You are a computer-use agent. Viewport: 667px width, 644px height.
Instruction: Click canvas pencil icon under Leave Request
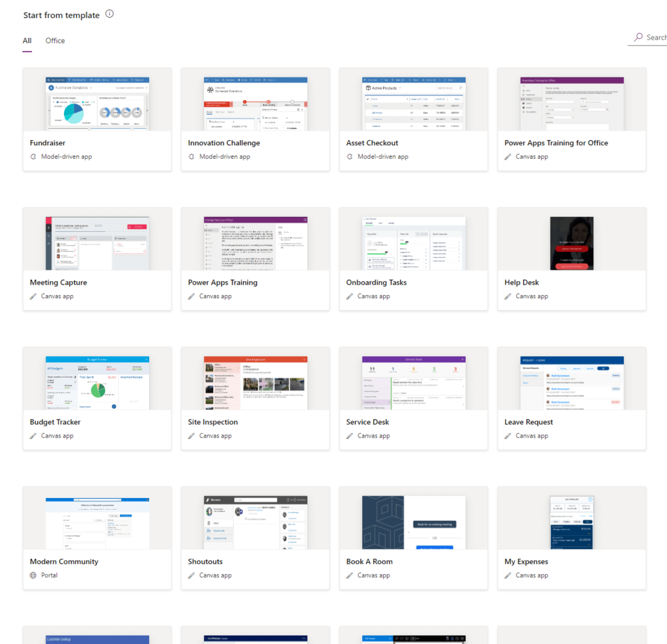pyautogui.click(x=508, y=436)
